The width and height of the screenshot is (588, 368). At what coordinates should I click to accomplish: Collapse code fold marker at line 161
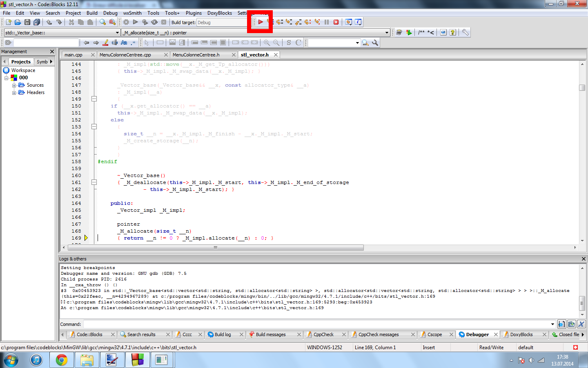pos(94,182)
